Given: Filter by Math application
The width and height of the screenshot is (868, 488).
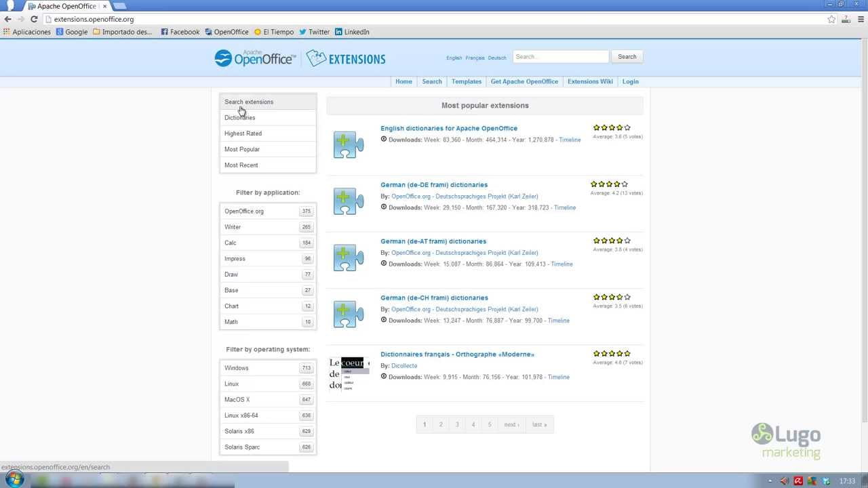Looking at the screenshot, I should pos(268,322).
